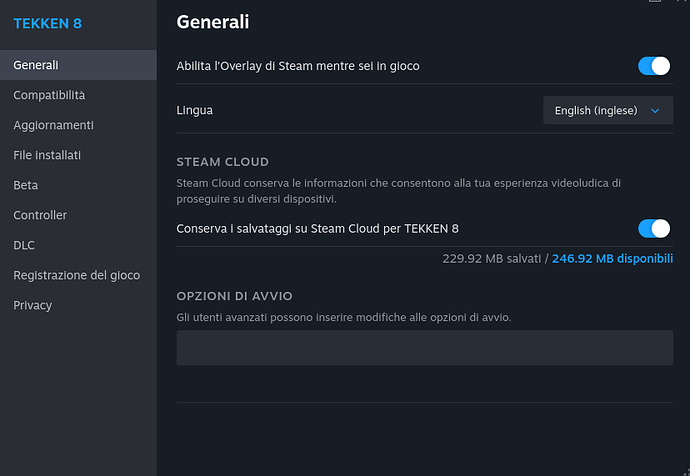690x476 pixels.
Task: Click the Steam Cloud description paragraph
Action: [399, 191]
